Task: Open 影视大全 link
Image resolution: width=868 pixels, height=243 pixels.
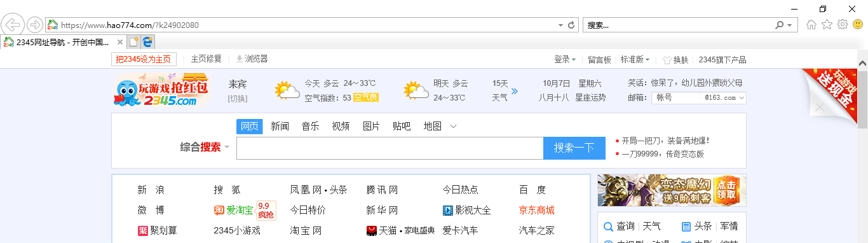Action: pos(467,210)
